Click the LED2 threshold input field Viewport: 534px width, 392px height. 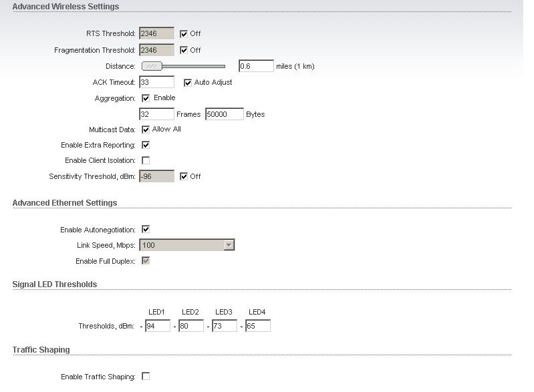[190, 326]
